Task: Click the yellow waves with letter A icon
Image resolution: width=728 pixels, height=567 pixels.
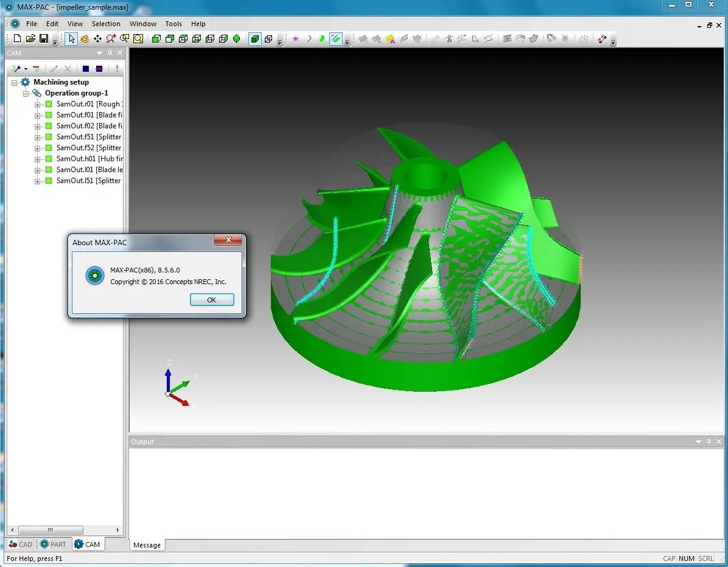Action: coord(390,39)
